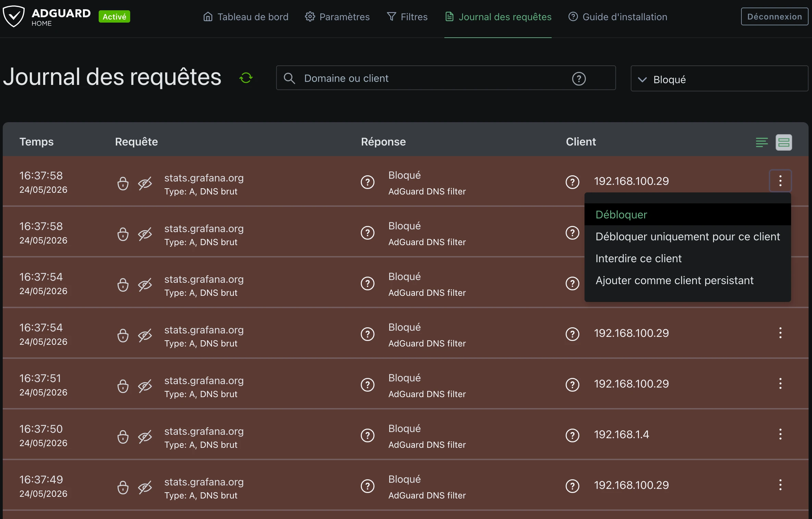Screen dimensions: 812x519
Task: Open the help icon inside search field
Action: [x=579, y=78]
